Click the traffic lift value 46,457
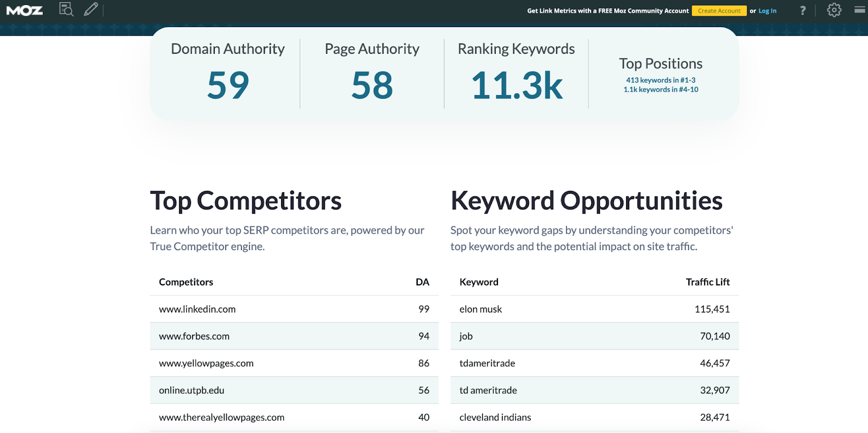Image resolution: width=868 pixels, height=433 pixels. [x=715, y=364]
